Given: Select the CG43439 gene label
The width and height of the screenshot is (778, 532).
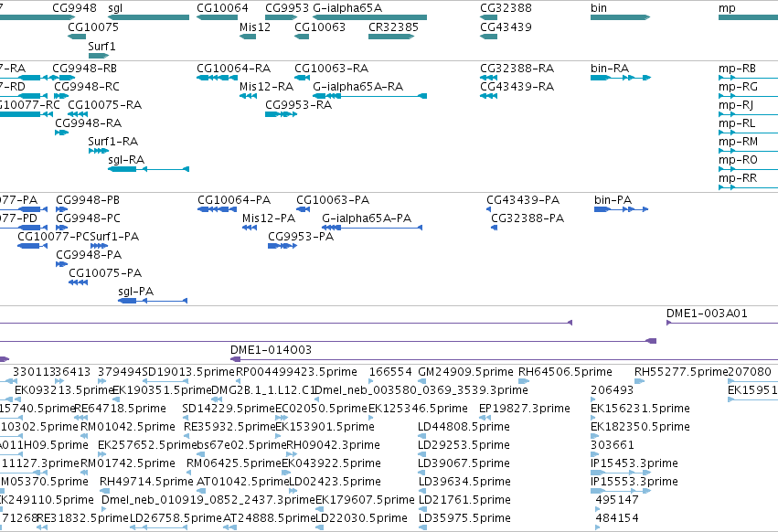Looking at the screenshot, I should pos(506,27).
